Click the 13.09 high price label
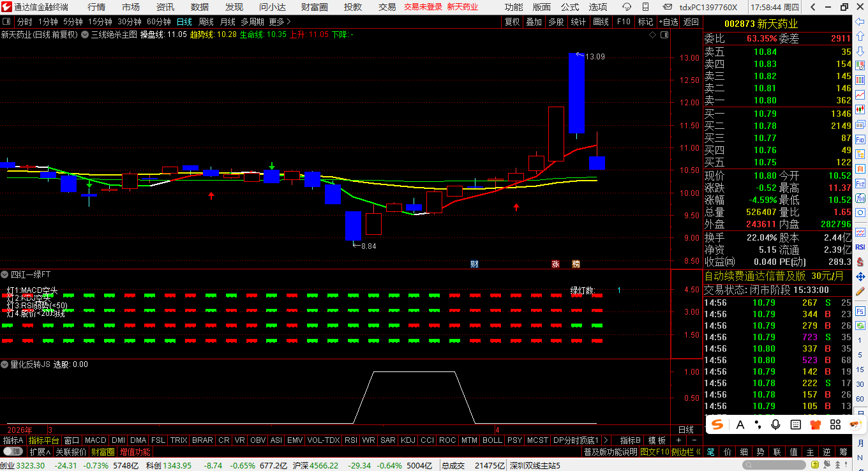The height and width of the screenshot is (471, 868). point(595,57)
